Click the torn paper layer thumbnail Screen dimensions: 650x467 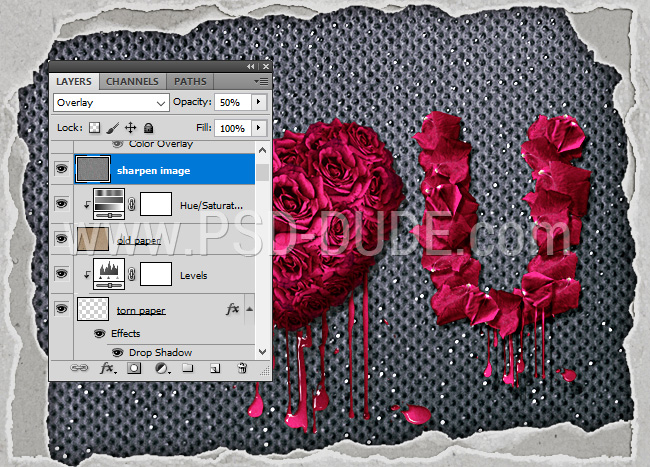pyautogui.click(x=93, y=309)
